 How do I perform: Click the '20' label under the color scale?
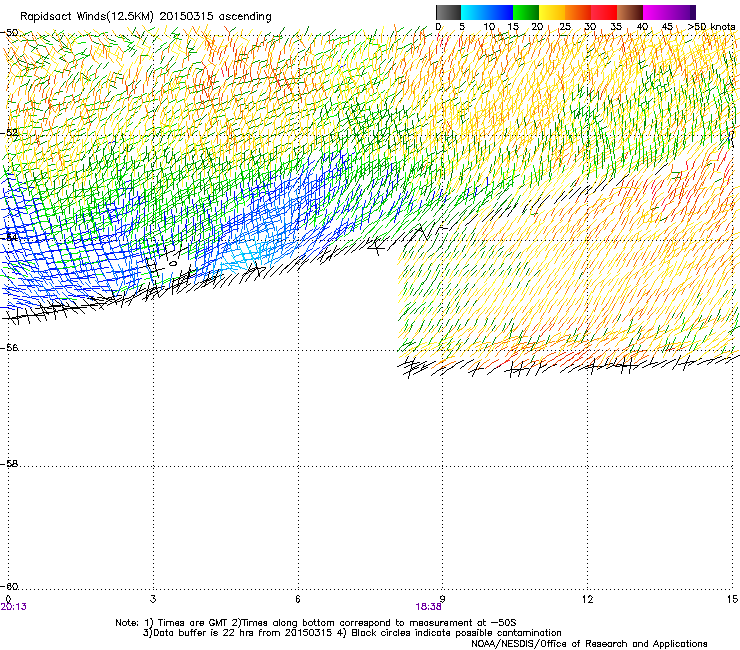coord(537,27)
